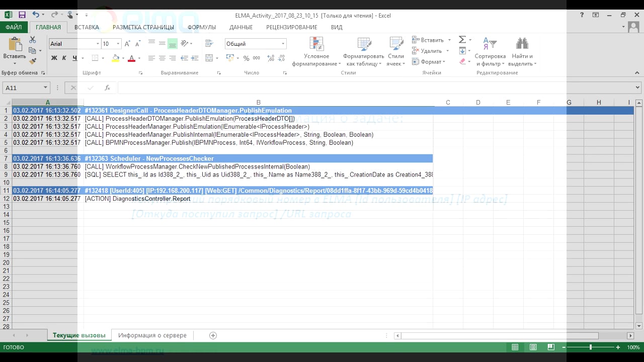Screen dimensions: 644x362
Task: Click the Вставить paste clipboard icon
Action: click(x=15, y=44)
